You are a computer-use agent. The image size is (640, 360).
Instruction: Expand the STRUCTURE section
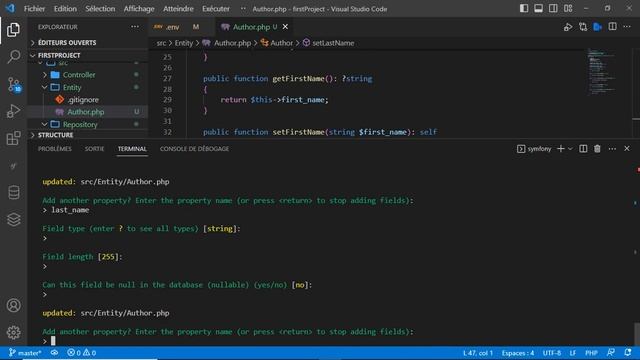click(x=87, y=135)
